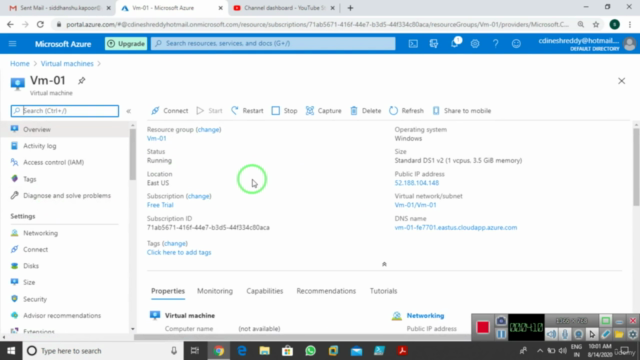Open Tags in the sidebar
Image resolution: width=640 pixels, height=360 pixels.
pyautogui.click(x=29, y=179)
